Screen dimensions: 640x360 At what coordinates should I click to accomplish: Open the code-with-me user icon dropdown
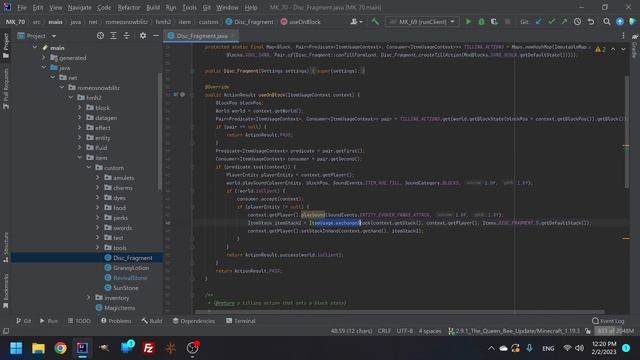click(356, 22)
